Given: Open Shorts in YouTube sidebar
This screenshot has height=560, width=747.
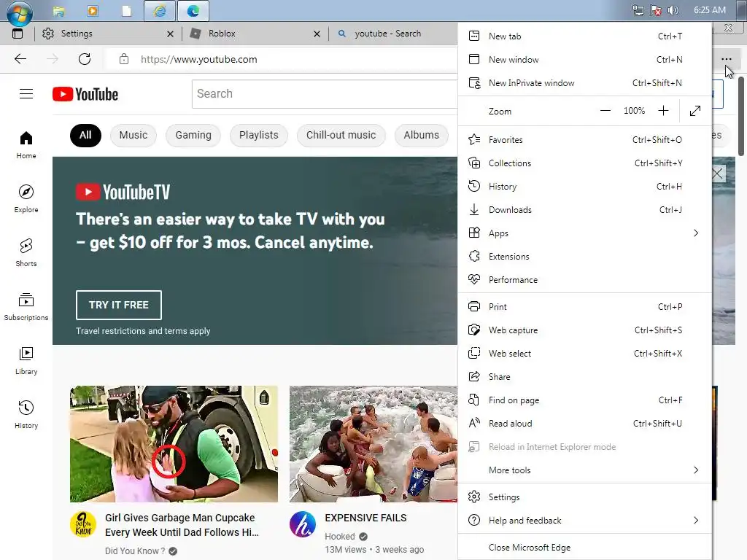Looking at the screenshot, I should click(x=26, y=253).
